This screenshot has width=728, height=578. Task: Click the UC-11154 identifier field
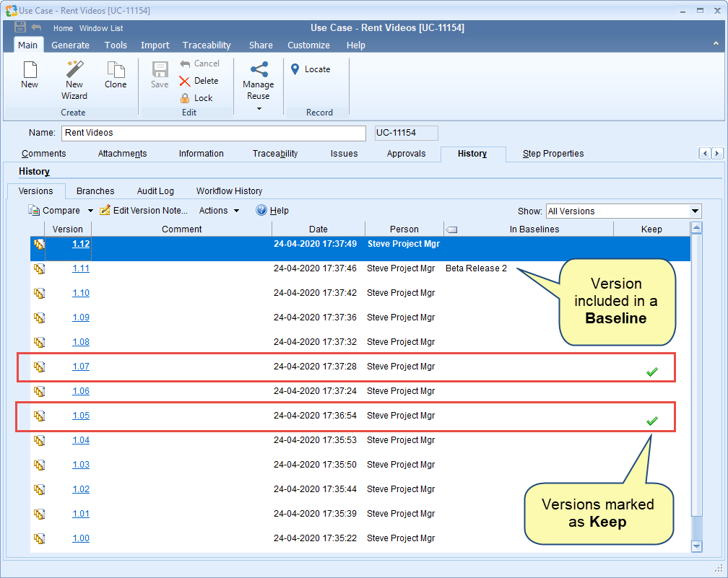406,133
